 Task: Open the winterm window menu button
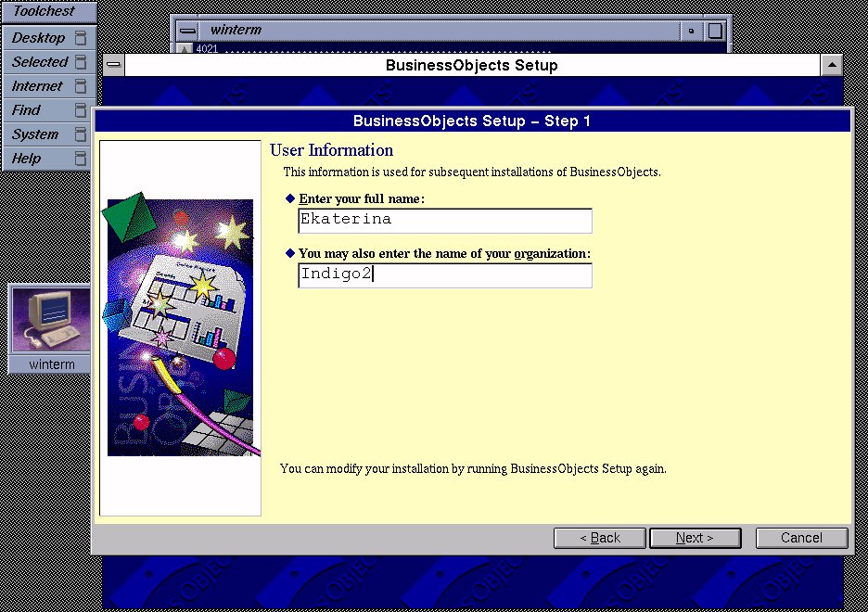187,31
